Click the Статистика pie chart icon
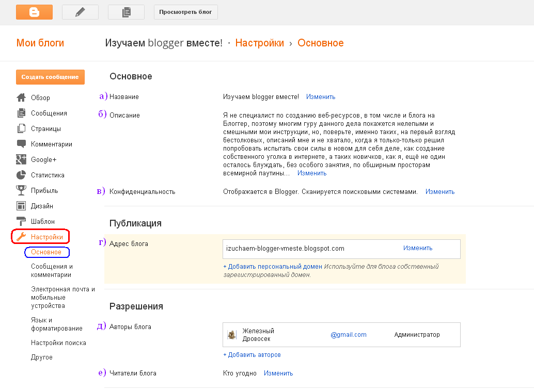 (x=21, y=175)
